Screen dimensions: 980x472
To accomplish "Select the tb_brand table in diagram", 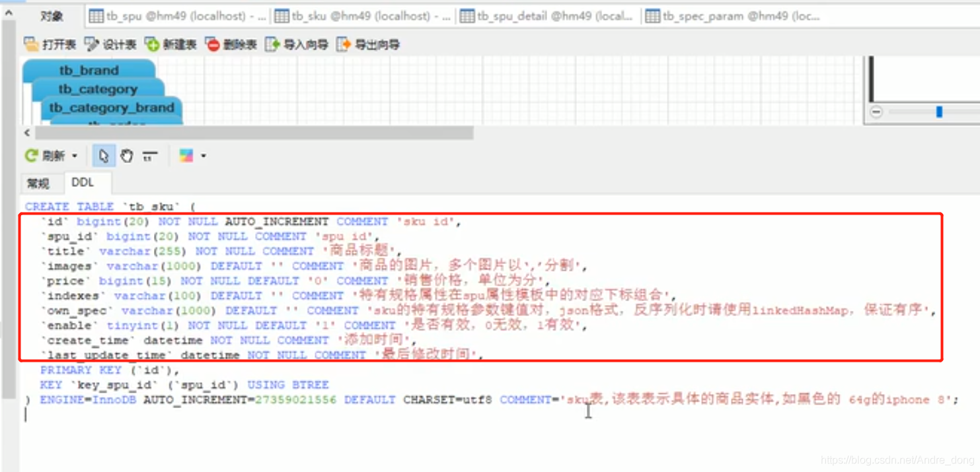I will [89, 70].
